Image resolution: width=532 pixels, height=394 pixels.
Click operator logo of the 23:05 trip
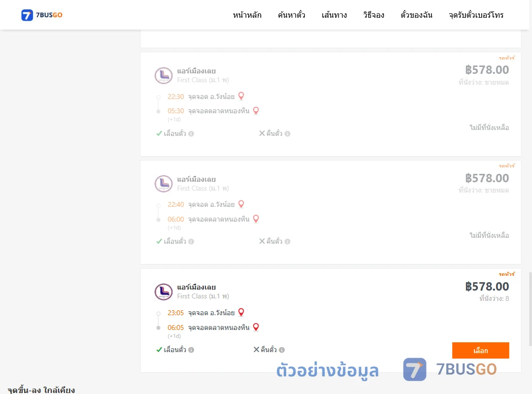(x=164, y=292)
